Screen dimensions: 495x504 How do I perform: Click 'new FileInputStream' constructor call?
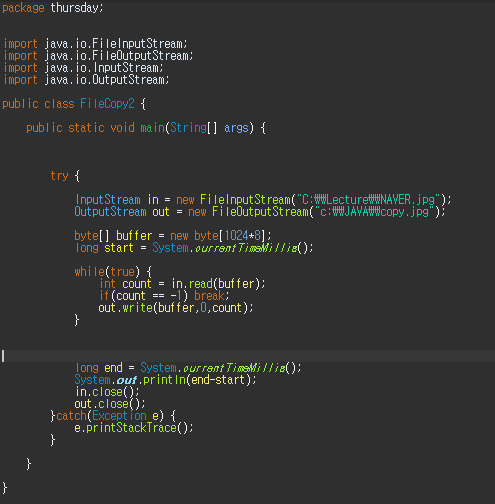point(234,200)
